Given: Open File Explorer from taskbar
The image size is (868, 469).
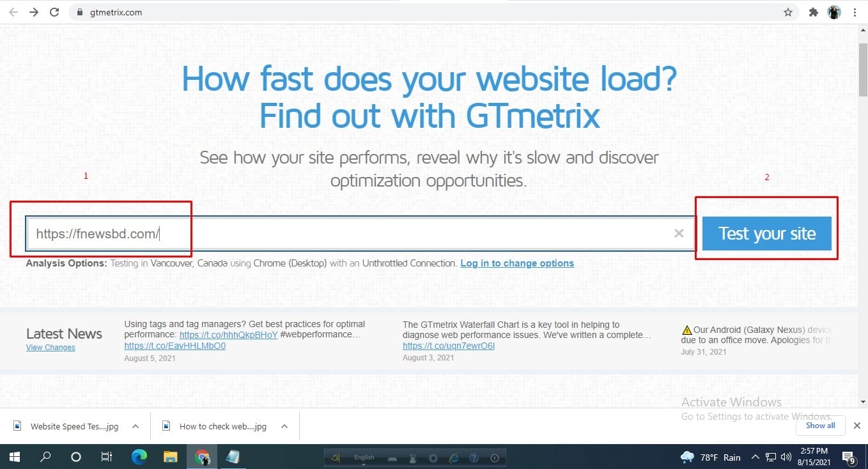Looking at the screenshot, I should [x=170, y=457].
